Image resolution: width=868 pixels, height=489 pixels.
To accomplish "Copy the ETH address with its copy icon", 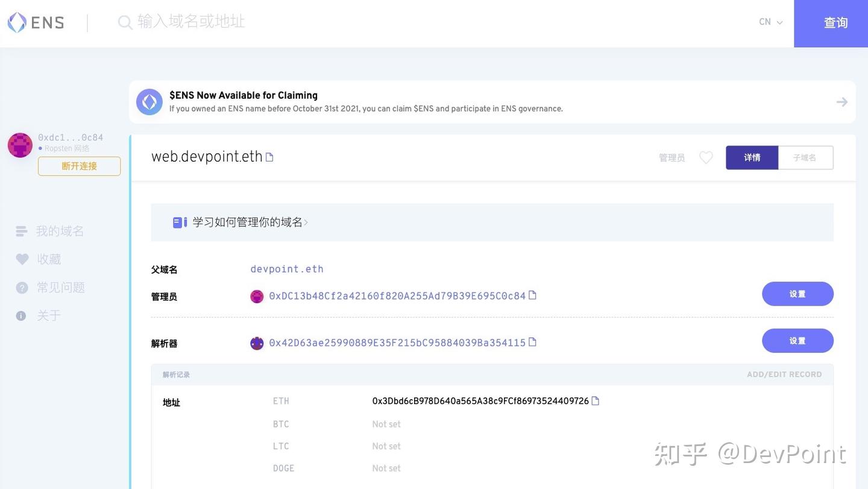I will point(595,400).
